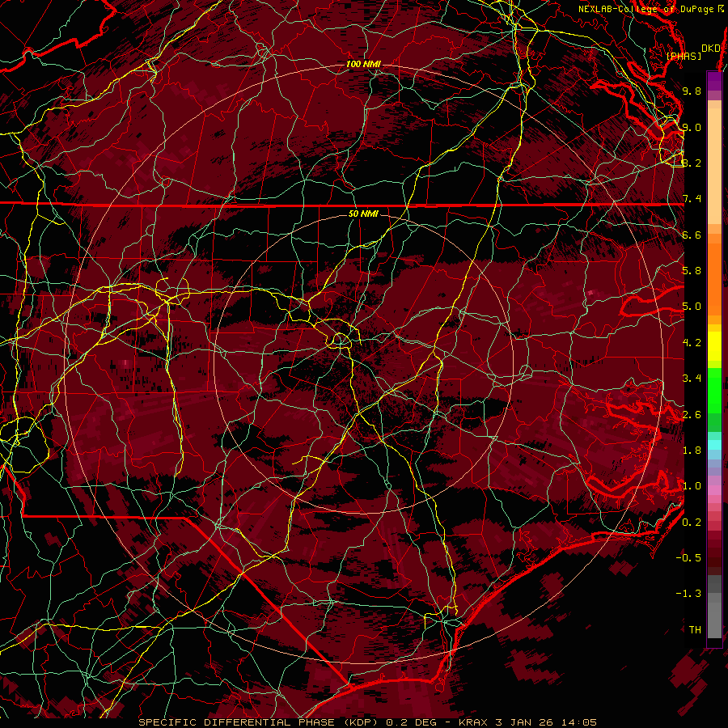The image size is (728, 728).
Task: Select the purple swatch atop the color bar
Action: click(714, 81)
